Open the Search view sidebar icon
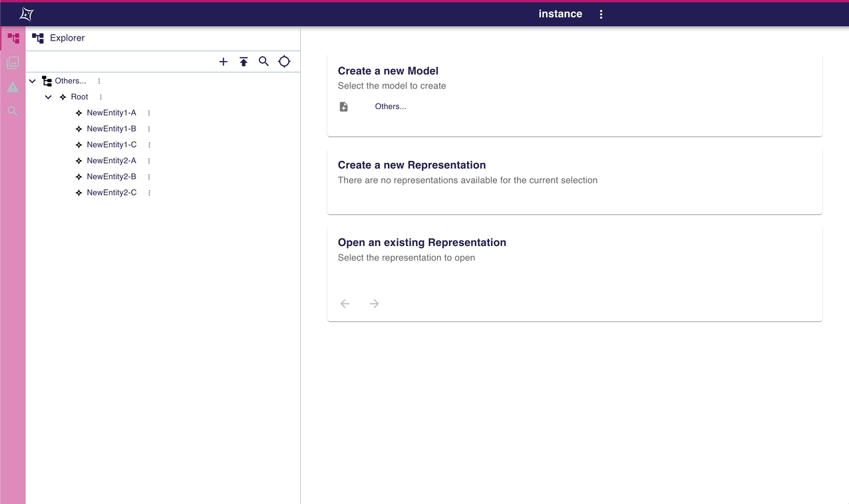Image resolution: width=849 pixels, height=504 pixels. [x=13, y=111]
